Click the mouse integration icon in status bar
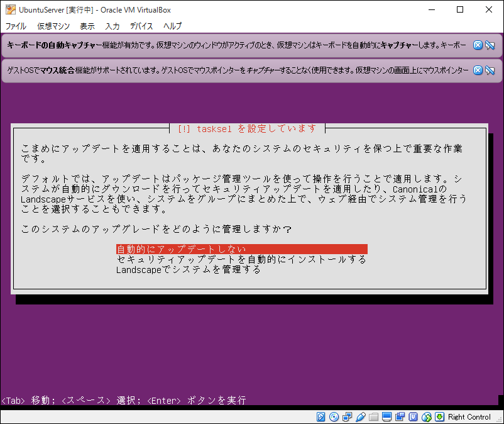This screenshot has height=424, width=504. click(x=427, y=416)
